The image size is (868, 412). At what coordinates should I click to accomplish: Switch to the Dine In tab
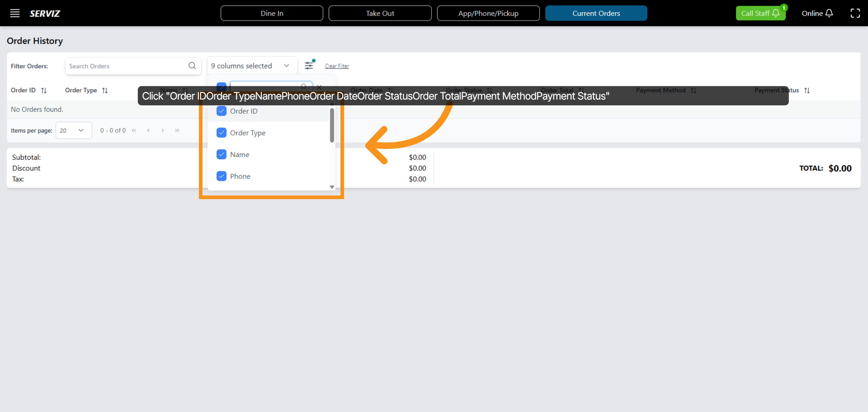(x=272, y=13)
